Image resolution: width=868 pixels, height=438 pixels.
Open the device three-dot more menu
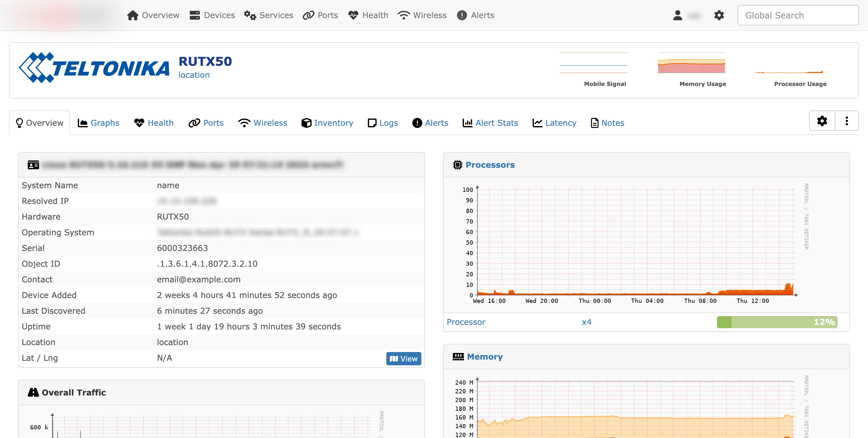[847, 121]
